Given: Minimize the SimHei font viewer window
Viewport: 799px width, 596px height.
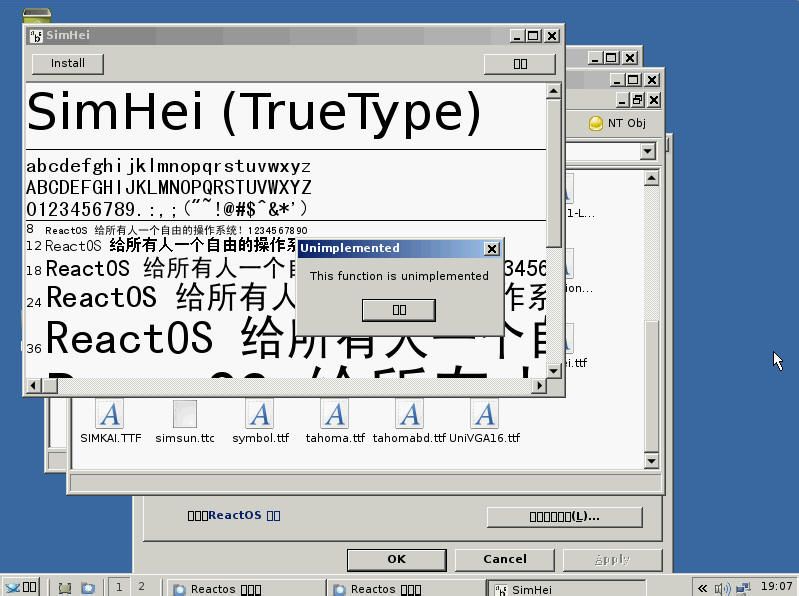Looking at the screenshot, I should coord(517,36).
